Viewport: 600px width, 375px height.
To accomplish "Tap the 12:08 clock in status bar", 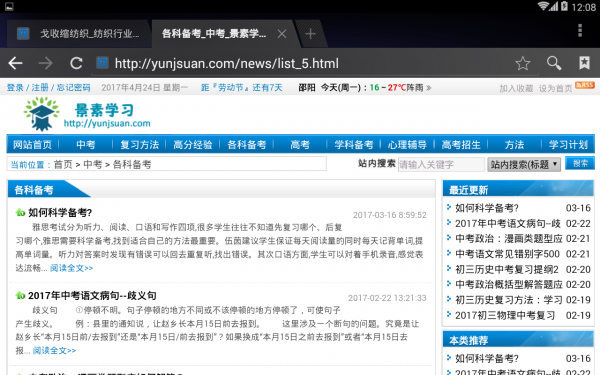I will click(584, 7).
